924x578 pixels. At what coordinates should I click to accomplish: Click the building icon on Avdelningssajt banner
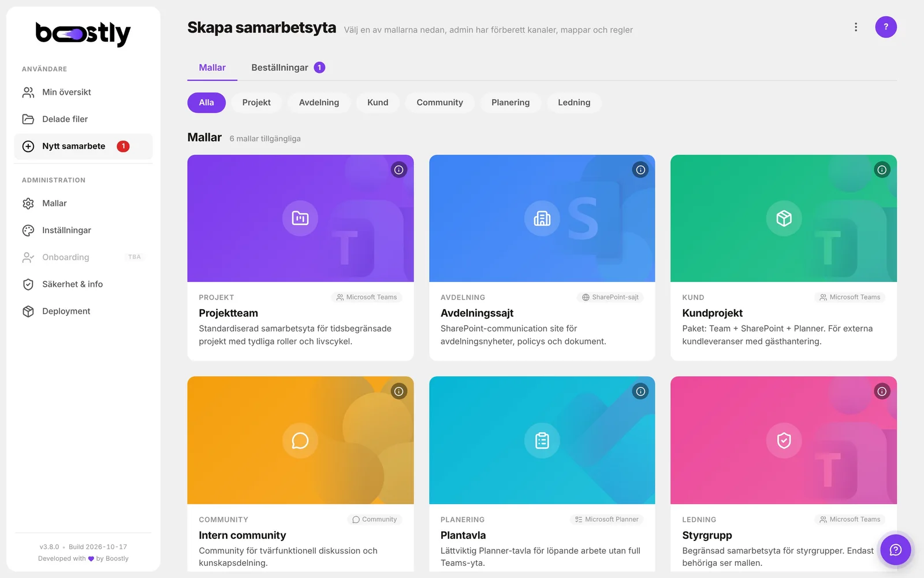point(542,218)
